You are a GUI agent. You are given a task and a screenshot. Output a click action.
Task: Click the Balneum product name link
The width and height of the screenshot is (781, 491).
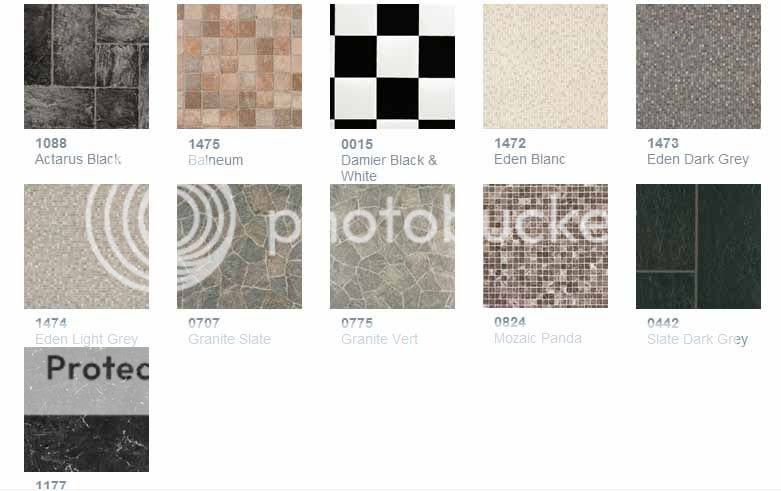(216, 160)
